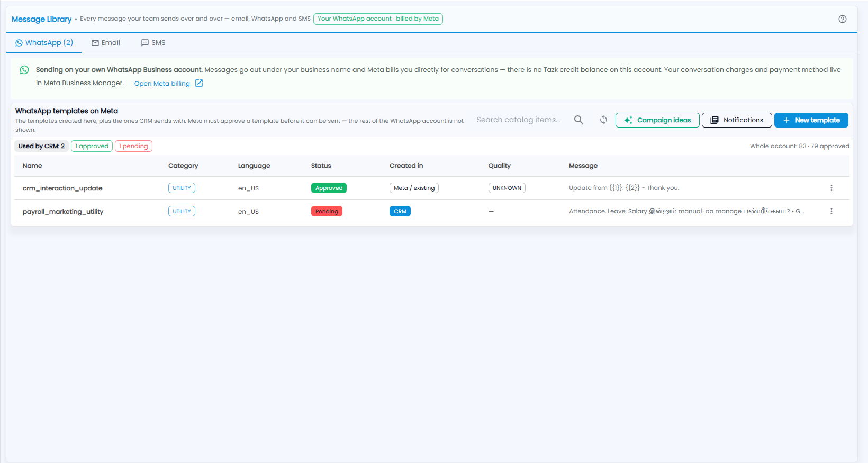868x463 pixels.
Task: Follow the Open Meta billing link
Action: (x=162, y=84)
